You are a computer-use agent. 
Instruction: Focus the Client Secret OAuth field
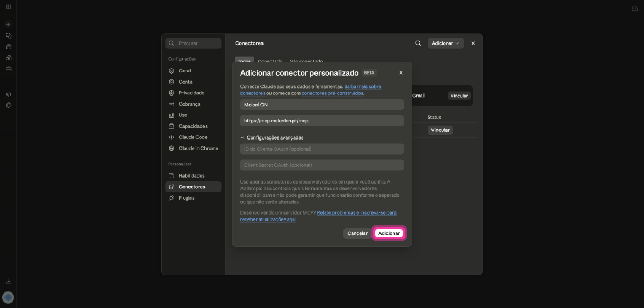(x=322, y=165)
